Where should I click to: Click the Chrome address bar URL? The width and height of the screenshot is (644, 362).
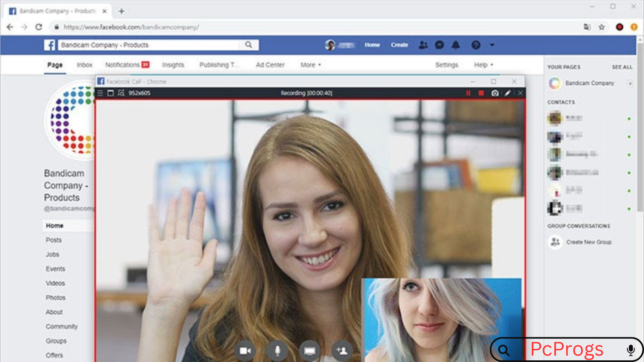pos(131,27)
